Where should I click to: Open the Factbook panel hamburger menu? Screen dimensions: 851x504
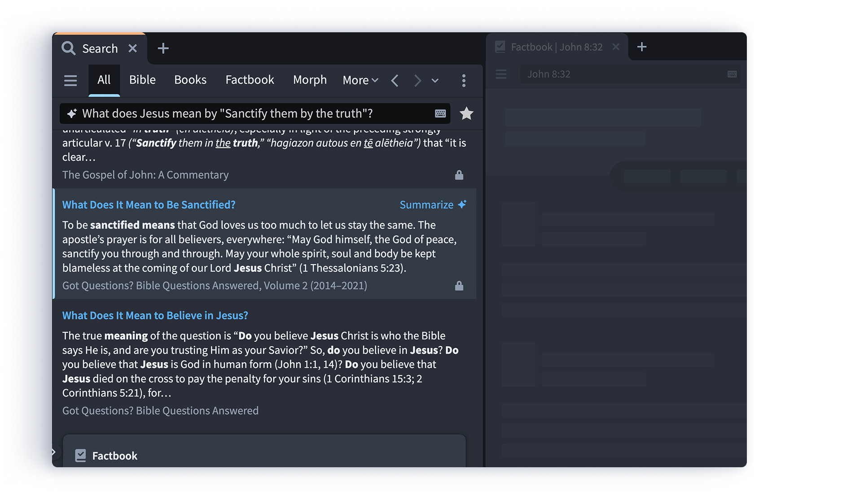[501, 74]
